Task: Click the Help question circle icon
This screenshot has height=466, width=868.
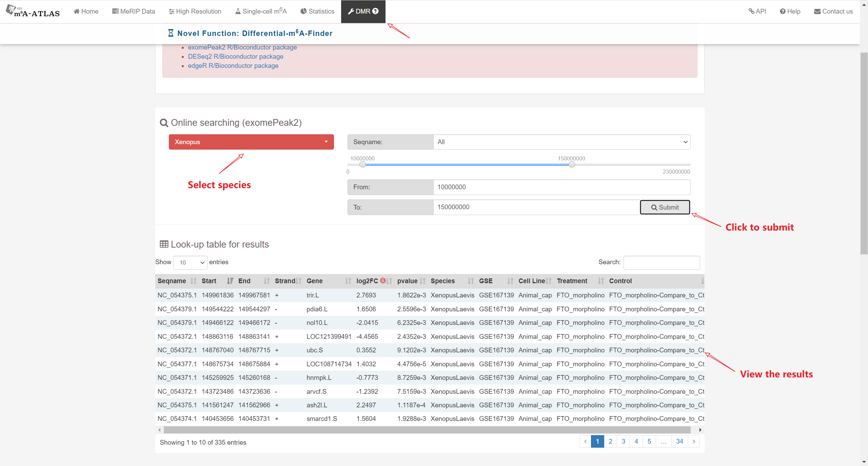Action: point(783,12)
